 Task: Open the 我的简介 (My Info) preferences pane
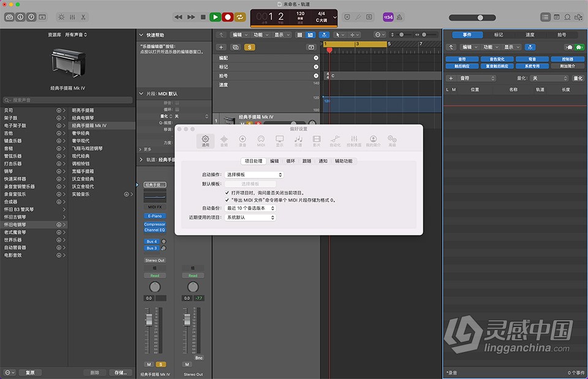tap(373, 141)
